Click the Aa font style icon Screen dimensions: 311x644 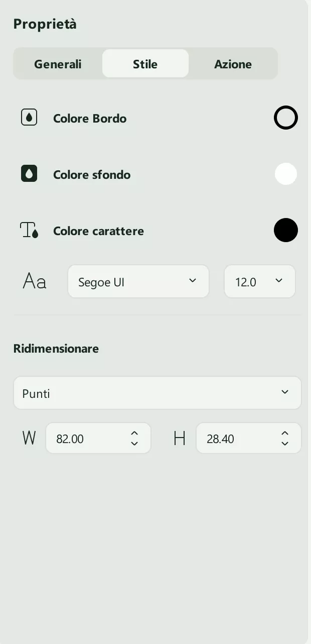click(x=34, y=281)
